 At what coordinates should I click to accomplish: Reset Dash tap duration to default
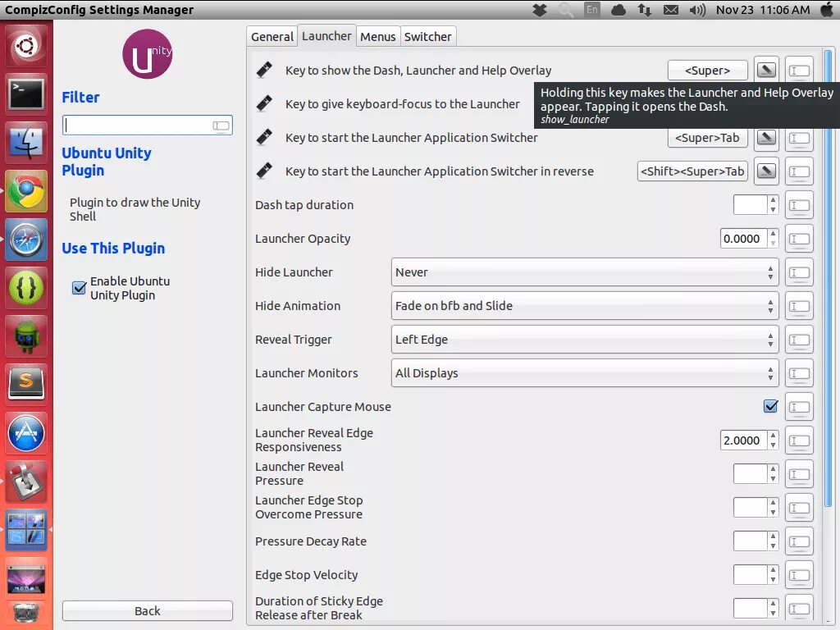pyautogui.click(x=799, y=205)
